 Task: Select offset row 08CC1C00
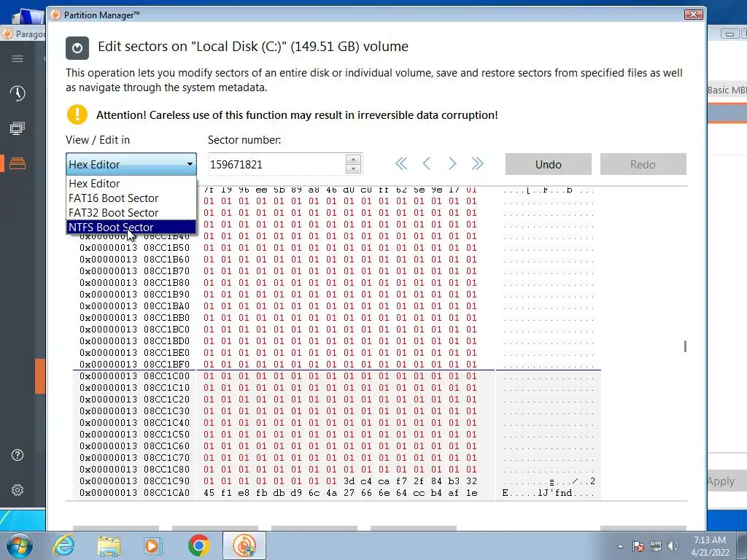[135, 376]
